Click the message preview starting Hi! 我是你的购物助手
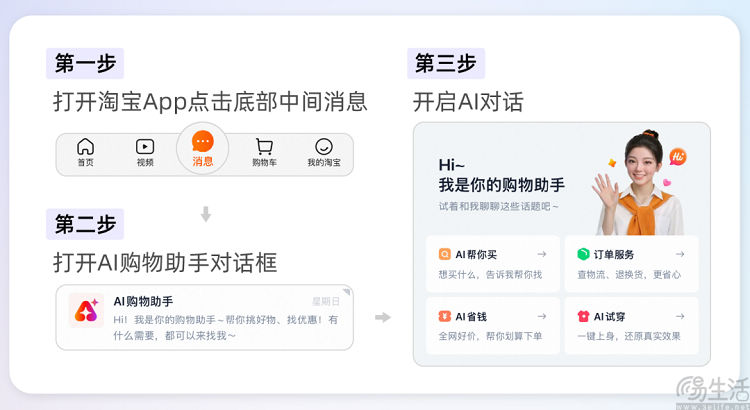Viewport: 750px width, 410px height. click(x=225, y=328)
